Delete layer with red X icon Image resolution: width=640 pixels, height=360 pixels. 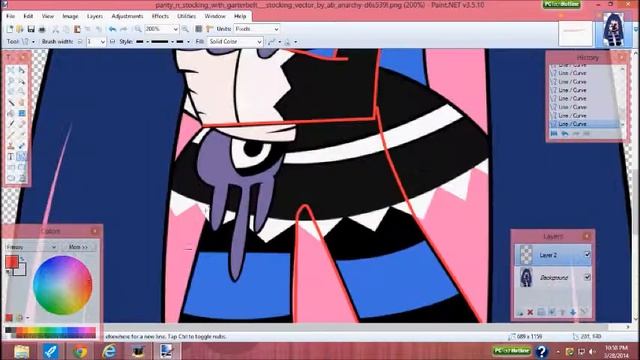[x=530, y=312]
